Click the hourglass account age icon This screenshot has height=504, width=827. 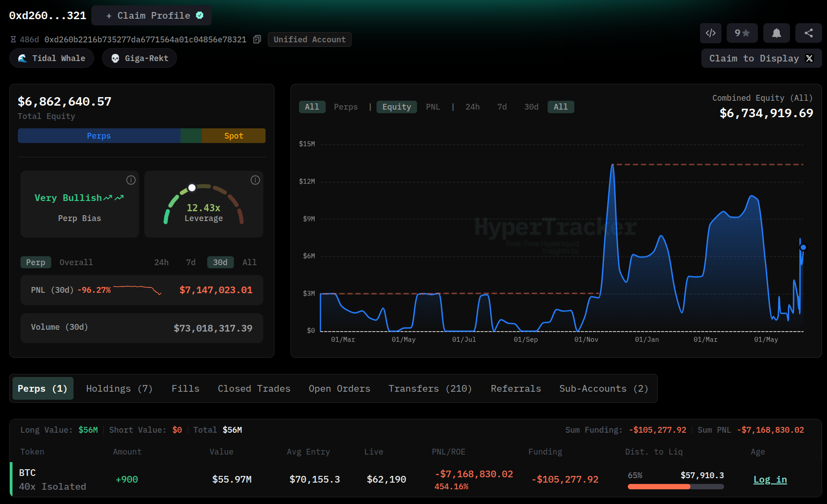click(13, 39)
